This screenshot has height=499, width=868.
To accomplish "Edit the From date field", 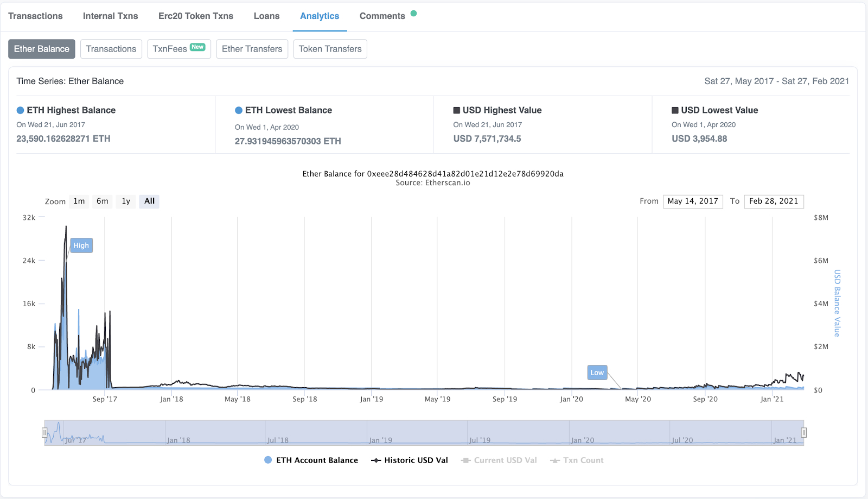I will pos(693,201).
